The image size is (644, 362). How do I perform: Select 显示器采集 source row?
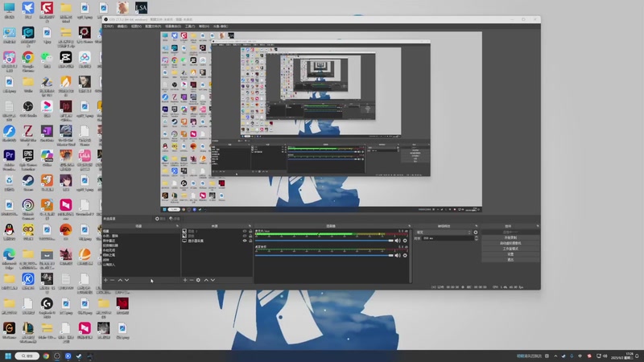tap(217, 241)
